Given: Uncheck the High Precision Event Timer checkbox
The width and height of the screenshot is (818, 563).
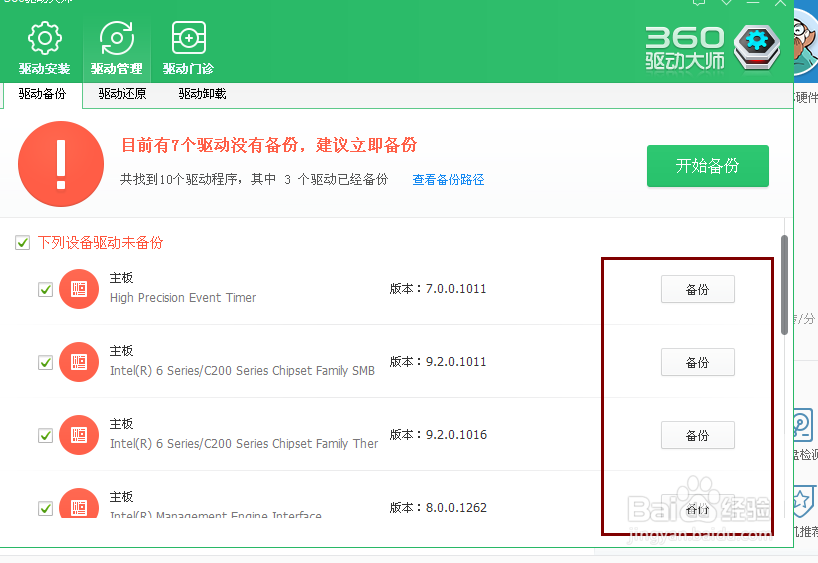Looking at the screenshot, I should pyautogui.click(x=45, y=290).
